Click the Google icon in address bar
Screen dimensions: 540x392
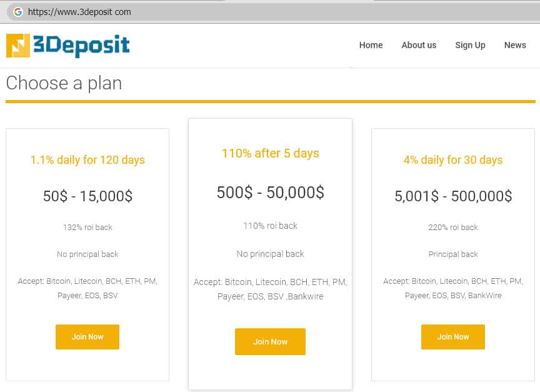(17, 12)
